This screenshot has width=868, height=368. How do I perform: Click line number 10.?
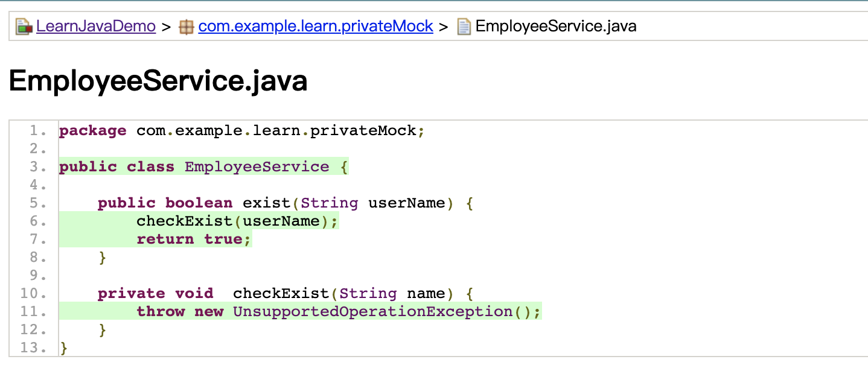click(33, 294)
